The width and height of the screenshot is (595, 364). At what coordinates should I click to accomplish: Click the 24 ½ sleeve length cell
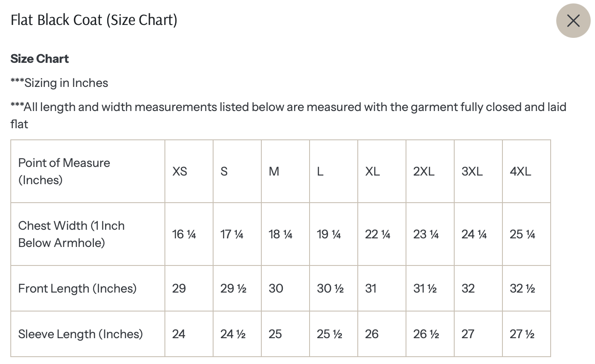coord(233,334)
